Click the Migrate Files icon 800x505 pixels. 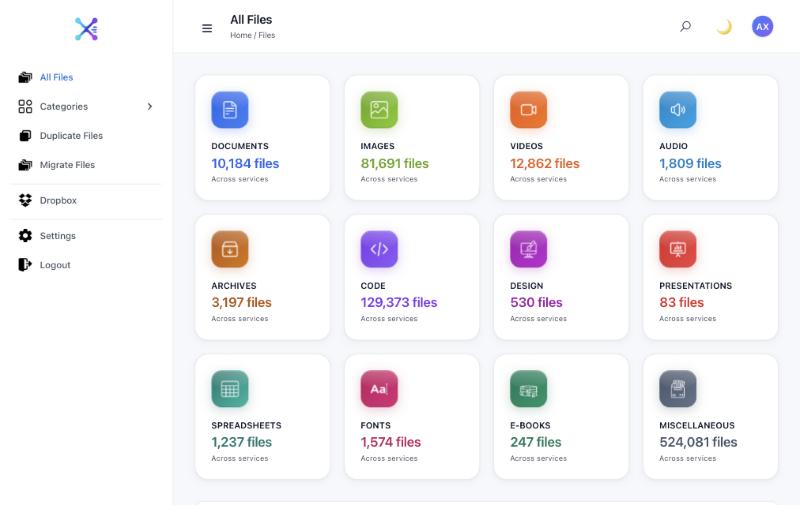click(25, 165)
